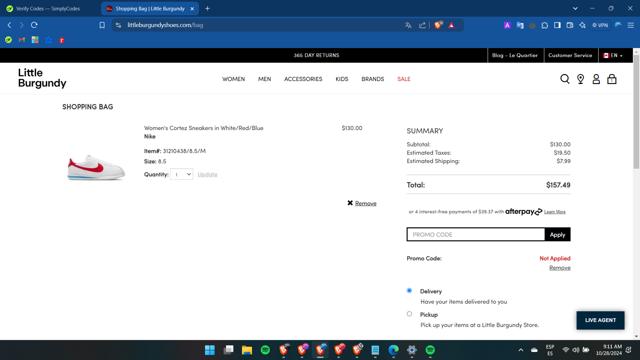Click the Apply promo code button
640x360 pixels.
pyautogui.click(x=557, y=235)
